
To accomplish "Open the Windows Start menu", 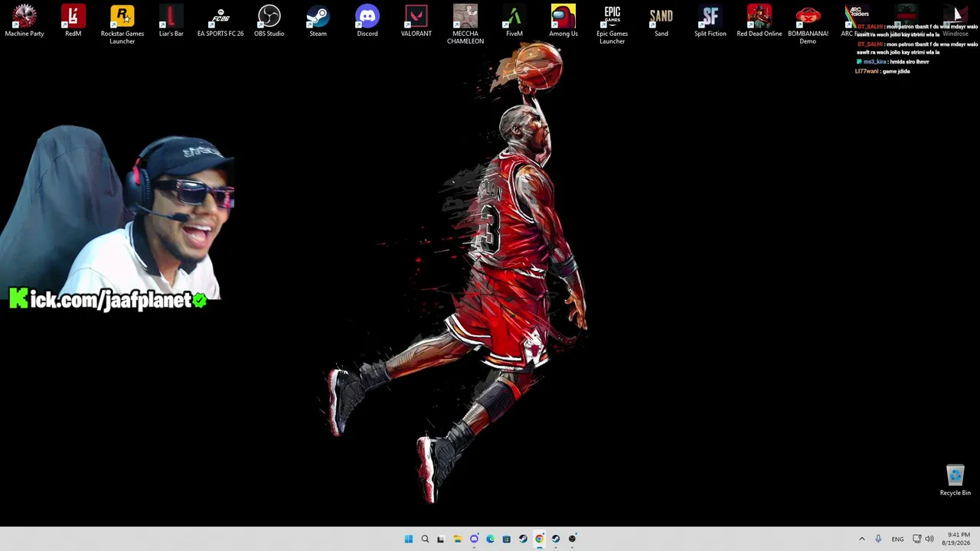I will (x=409, y=539).
